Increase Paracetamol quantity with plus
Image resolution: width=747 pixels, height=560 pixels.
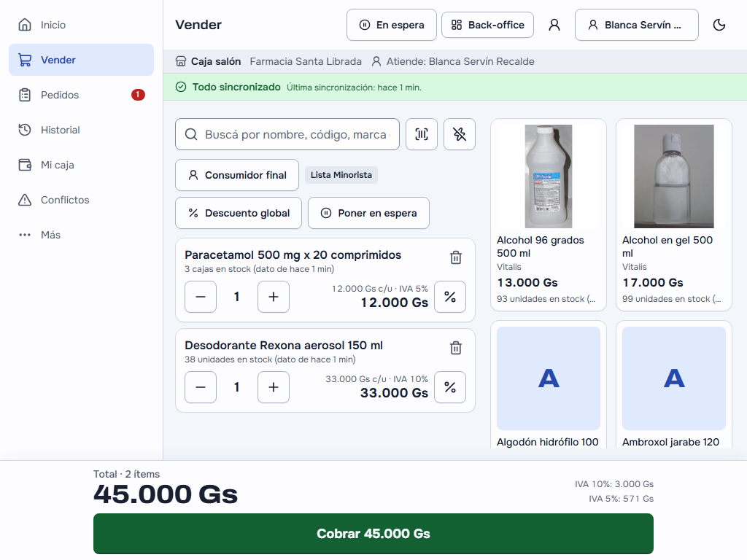click(x=274, y=297)
